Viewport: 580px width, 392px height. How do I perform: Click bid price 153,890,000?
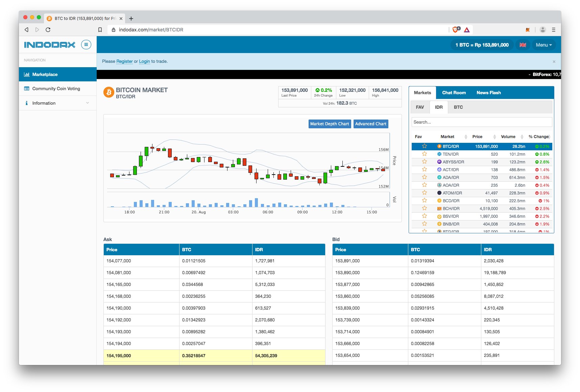pyautogui.click(x=347, y=273)
